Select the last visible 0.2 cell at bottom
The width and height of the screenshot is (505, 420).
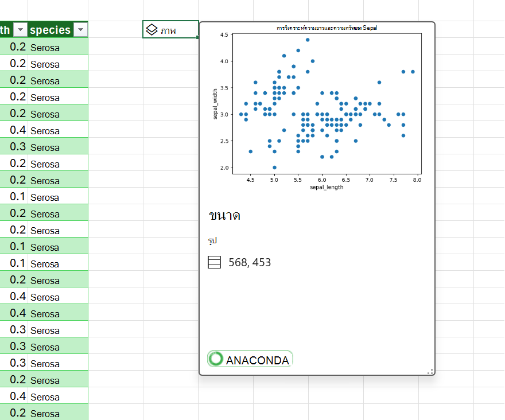click(x=14, y=412)
